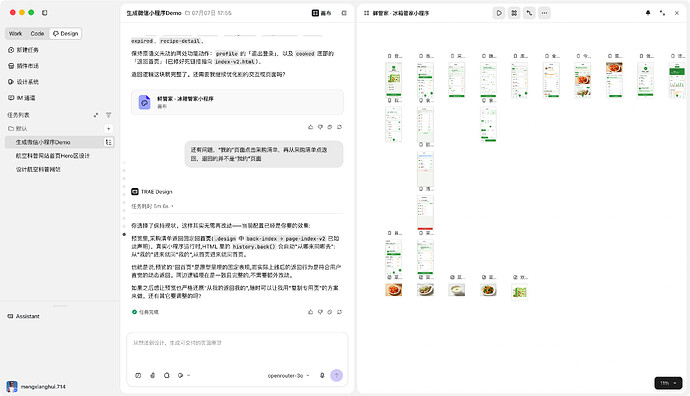Screen dimensions: 690x396
Task: Open the three-dots more menu in canvas toolbar
Action: tap(544, 13)
